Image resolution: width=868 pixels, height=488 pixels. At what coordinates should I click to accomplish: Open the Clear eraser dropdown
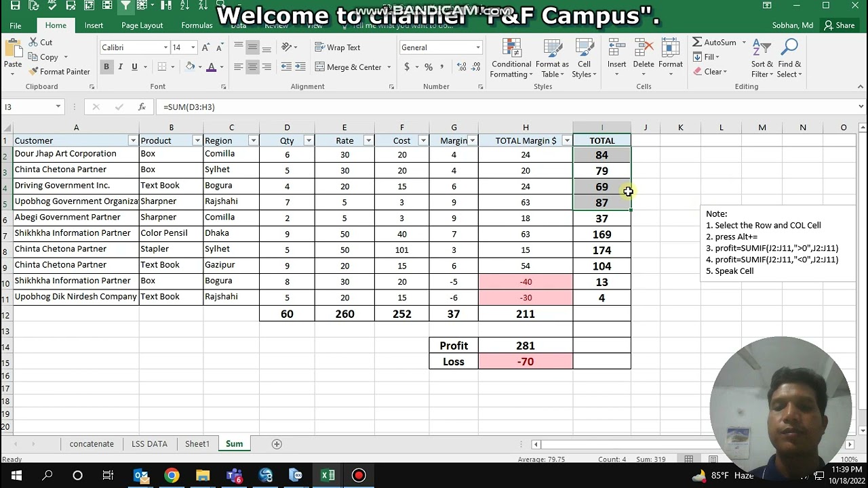pyautogui.click(x=710, y=72)
